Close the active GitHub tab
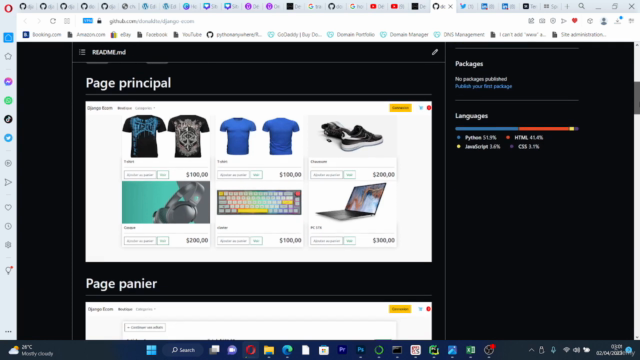 coord(450,7)
